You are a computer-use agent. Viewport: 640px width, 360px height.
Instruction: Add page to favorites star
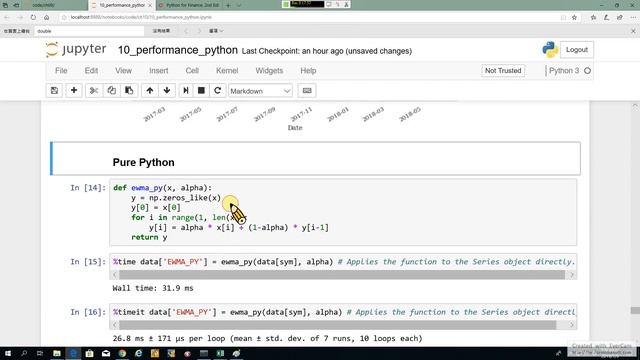(574, 17)
